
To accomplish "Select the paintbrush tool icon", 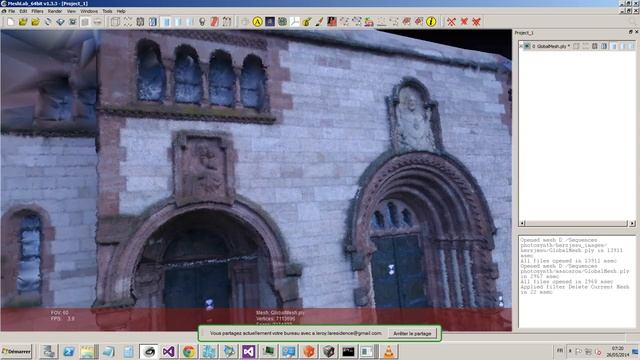I will [319, 22].
